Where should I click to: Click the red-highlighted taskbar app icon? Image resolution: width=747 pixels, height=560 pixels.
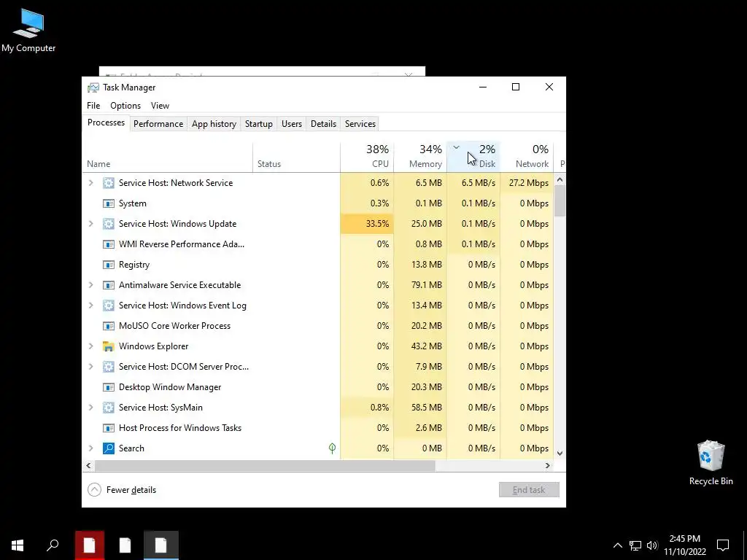click(90, 545)
